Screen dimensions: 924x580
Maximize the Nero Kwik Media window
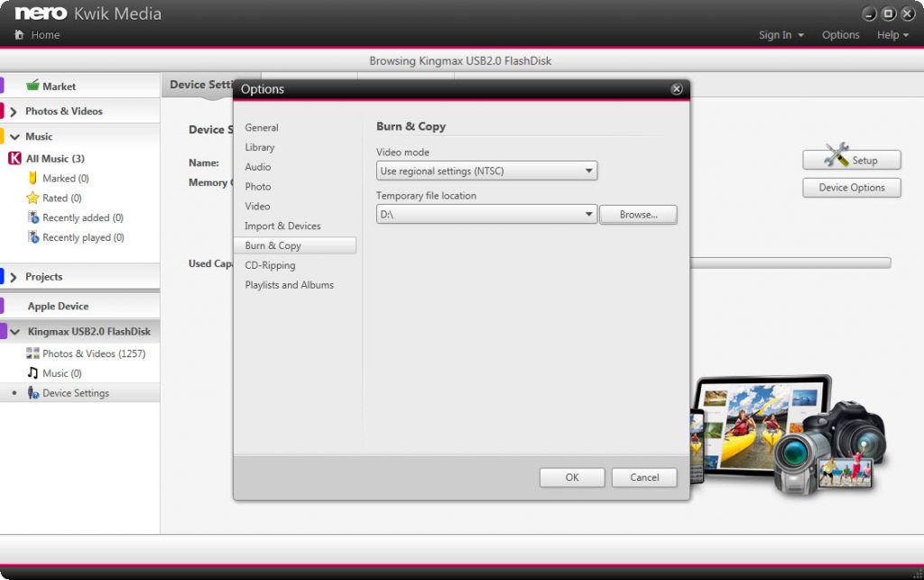point(889,14)
